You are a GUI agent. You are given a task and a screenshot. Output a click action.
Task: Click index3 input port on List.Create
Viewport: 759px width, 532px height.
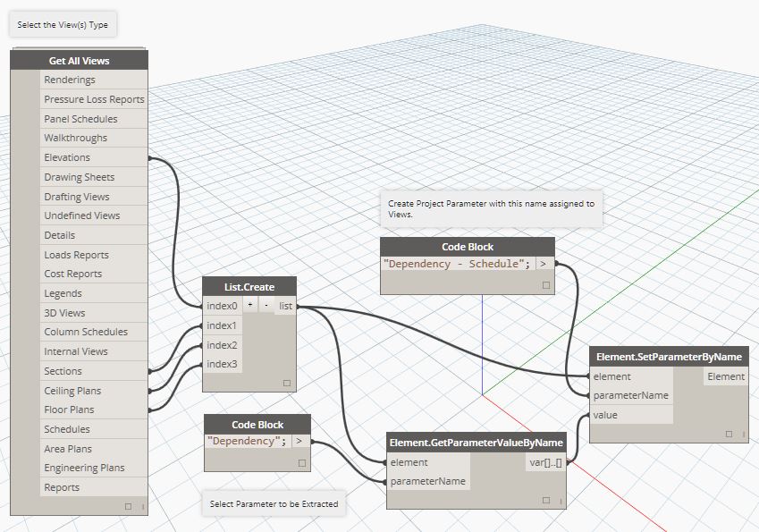coord(223,364)
